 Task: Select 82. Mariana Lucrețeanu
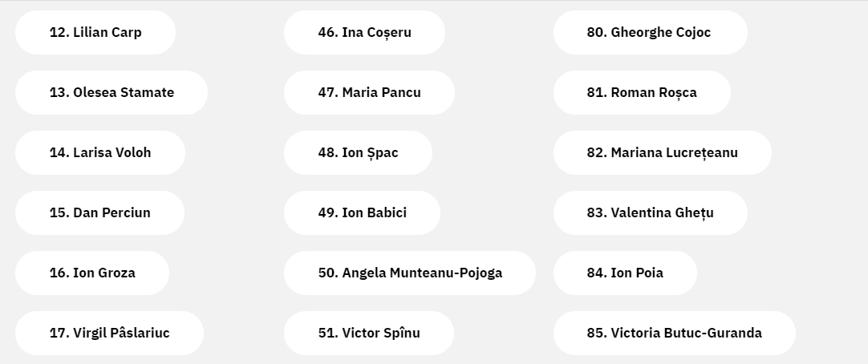pos(662,152)
